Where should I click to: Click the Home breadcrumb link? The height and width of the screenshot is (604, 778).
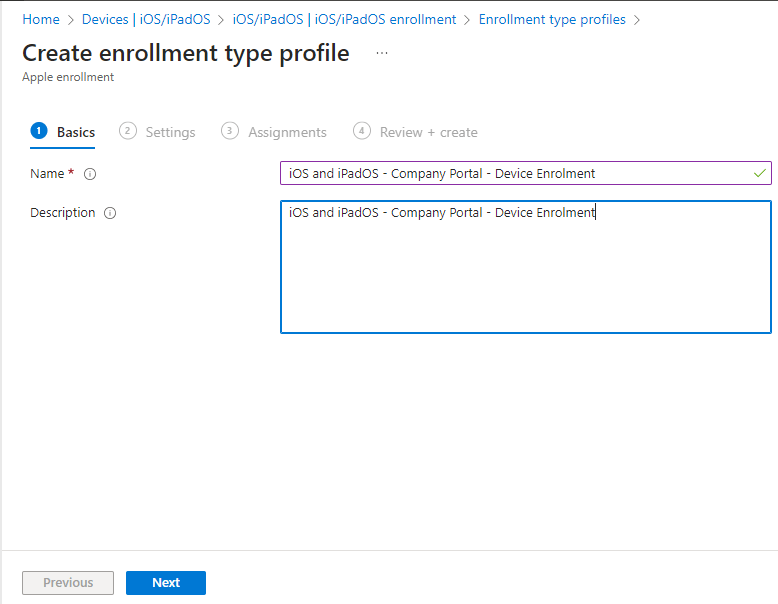41,19
